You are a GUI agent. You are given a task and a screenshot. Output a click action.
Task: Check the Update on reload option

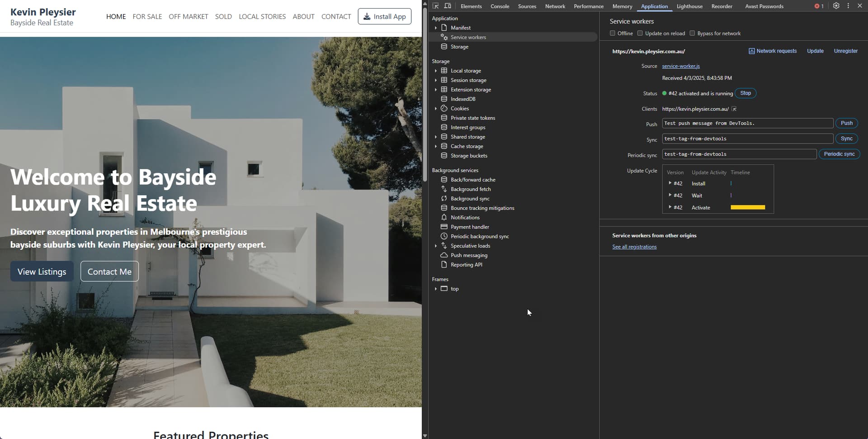pyautogui.click(x=640, y=33)
